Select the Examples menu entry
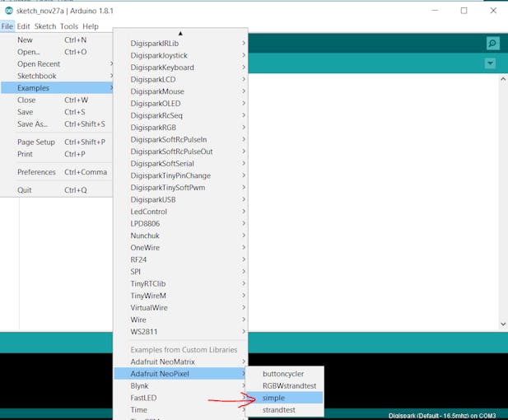 (x=57, y=88)
